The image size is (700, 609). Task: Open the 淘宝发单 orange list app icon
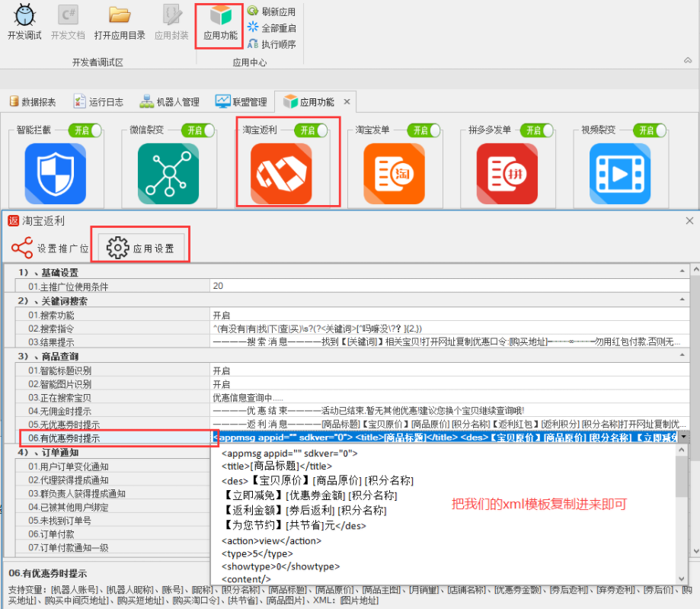coord(395,174)
